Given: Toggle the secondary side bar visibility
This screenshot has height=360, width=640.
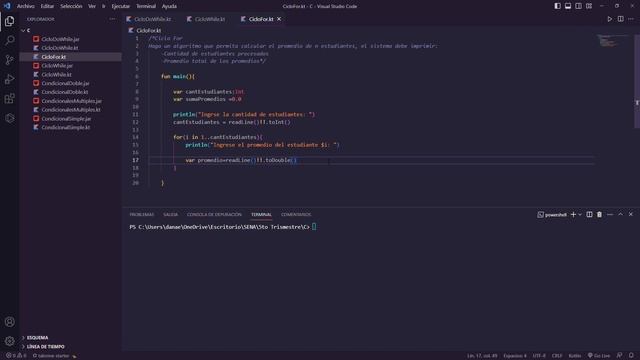Looking at the screenshot, I should coord(578,6).
